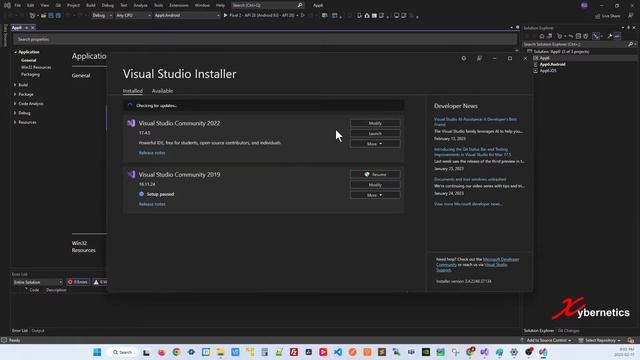Toggle the 0 Errors filter button
640x360 pixels.
point(78,282)
